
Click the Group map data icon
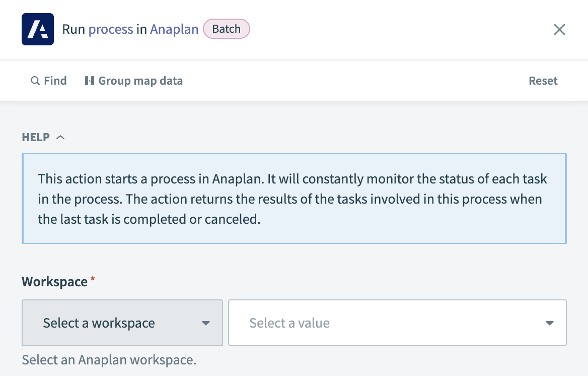tap(90, 81)
